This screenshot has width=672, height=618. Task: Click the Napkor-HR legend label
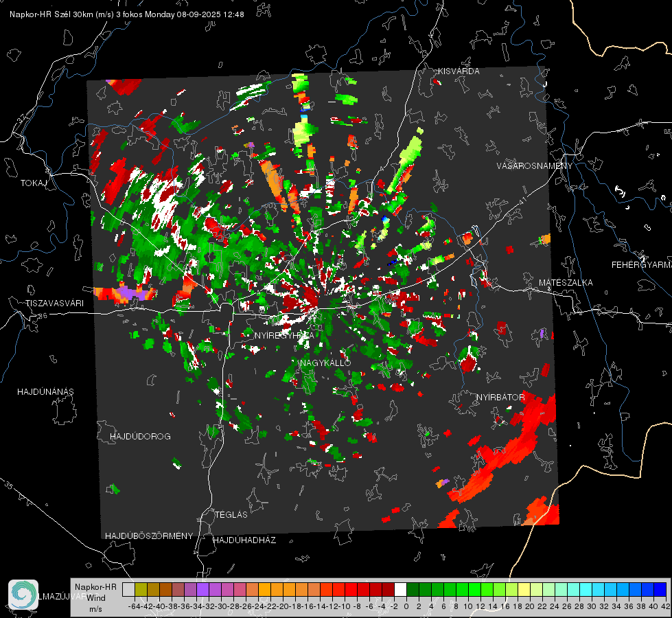pos(95,587)
